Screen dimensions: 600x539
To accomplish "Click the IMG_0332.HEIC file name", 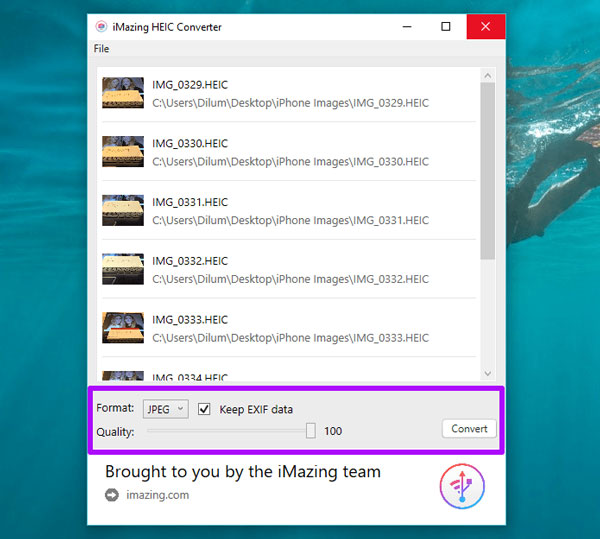I will pos(190,261).
